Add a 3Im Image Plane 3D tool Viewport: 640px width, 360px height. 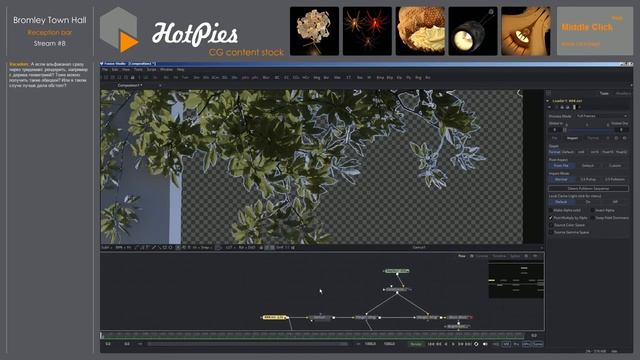[x=197, y=78]
